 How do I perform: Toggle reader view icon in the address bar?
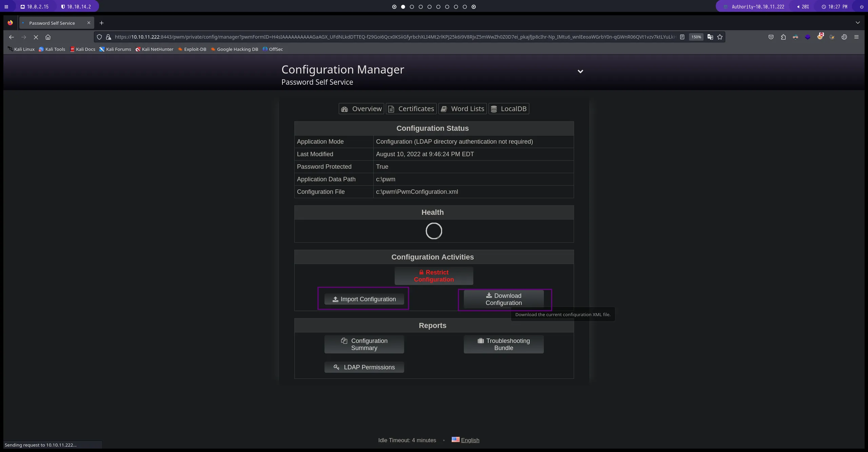click(682, 37)
